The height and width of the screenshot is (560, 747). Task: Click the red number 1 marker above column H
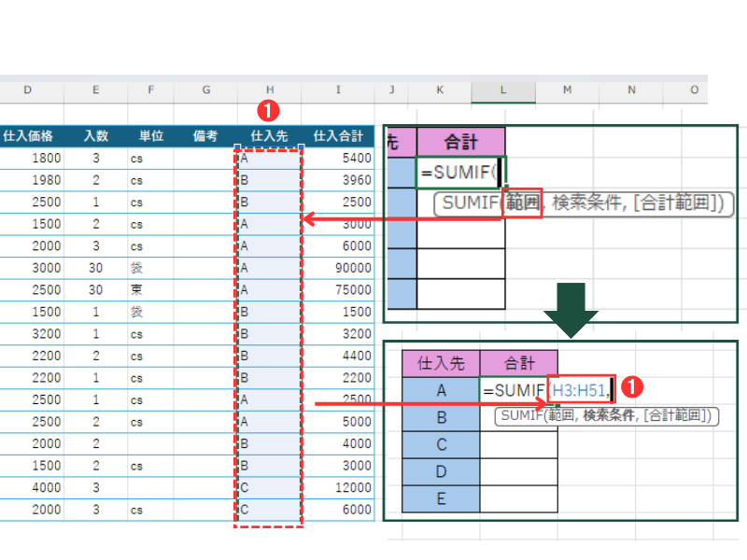tap(267, 110)
